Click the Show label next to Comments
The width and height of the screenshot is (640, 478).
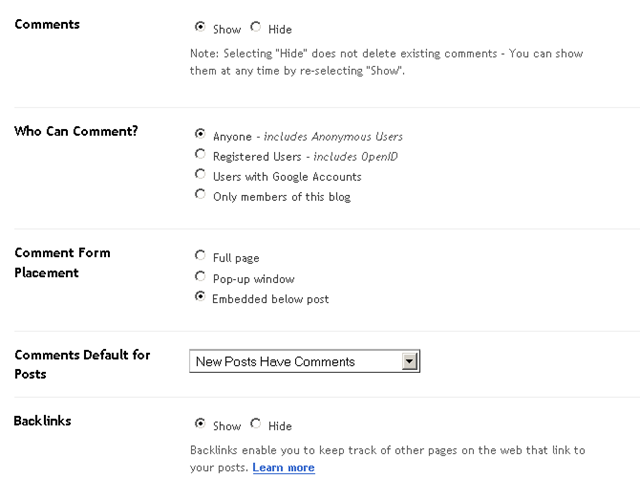tap(227, 29)
